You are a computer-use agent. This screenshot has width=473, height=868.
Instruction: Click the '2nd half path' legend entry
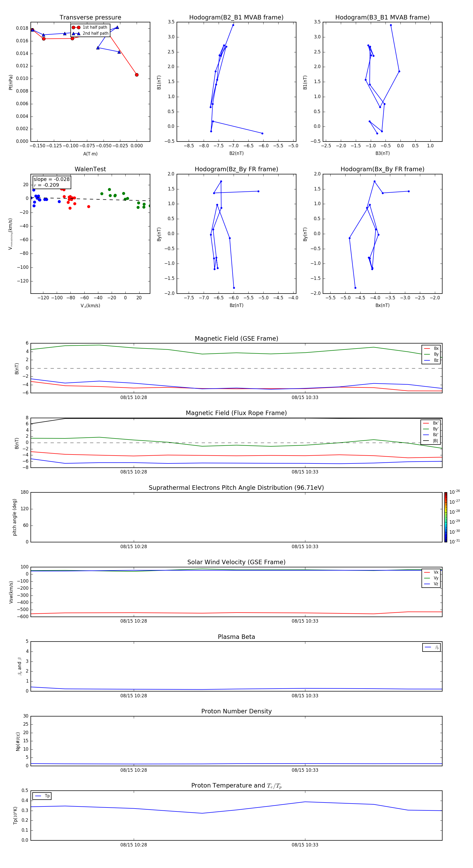(x=90, y=33)
